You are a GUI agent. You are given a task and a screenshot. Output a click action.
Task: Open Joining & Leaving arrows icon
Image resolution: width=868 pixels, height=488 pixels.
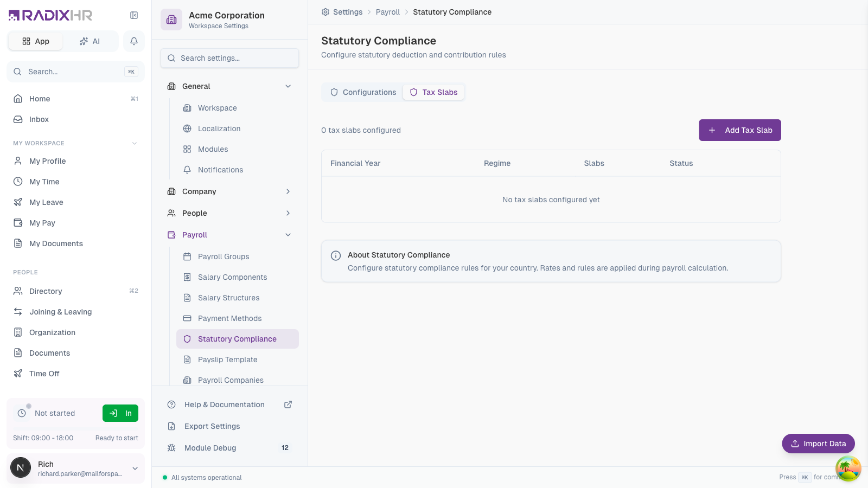click(18, 312)
